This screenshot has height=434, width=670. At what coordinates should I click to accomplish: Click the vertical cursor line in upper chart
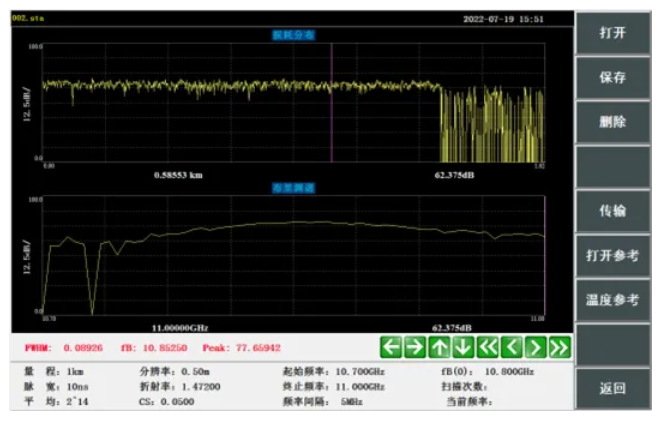coord(331,100)
